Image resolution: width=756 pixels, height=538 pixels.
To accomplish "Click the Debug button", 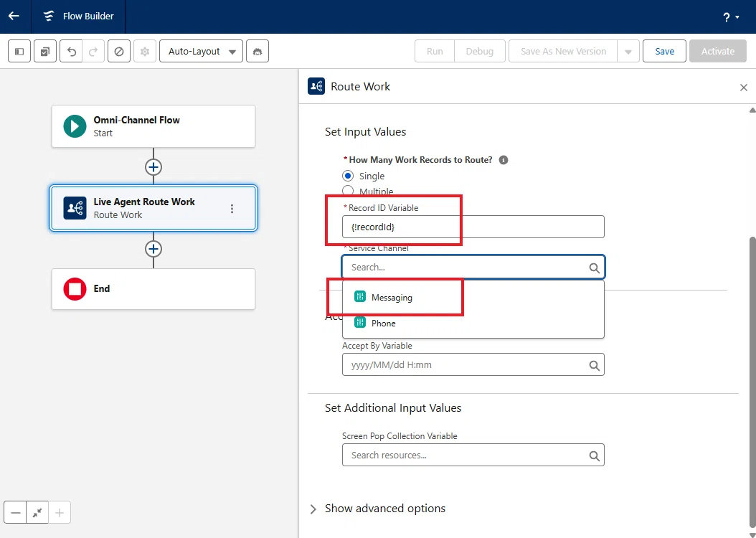I will 479,51.
